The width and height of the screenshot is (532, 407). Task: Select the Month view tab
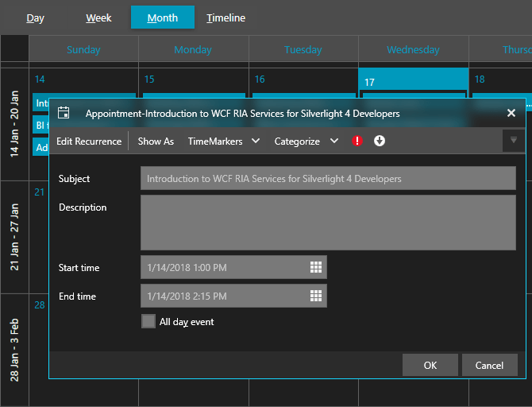tap(163, 17)
